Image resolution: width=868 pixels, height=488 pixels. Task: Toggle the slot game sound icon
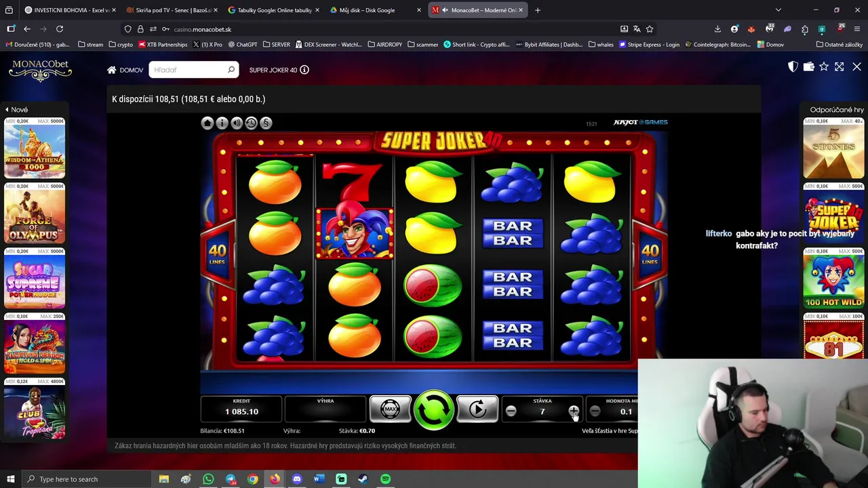click(x=237, y=123)
